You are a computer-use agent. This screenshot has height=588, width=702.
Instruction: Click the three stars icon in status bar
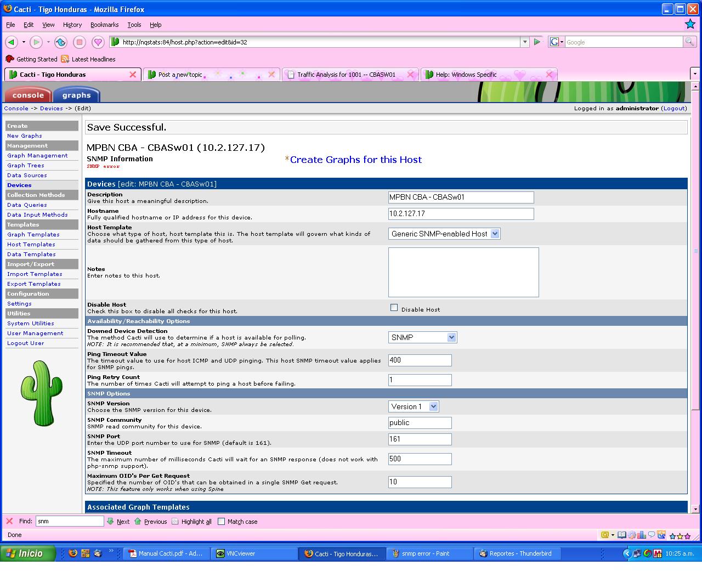click(x=680, y=536)
